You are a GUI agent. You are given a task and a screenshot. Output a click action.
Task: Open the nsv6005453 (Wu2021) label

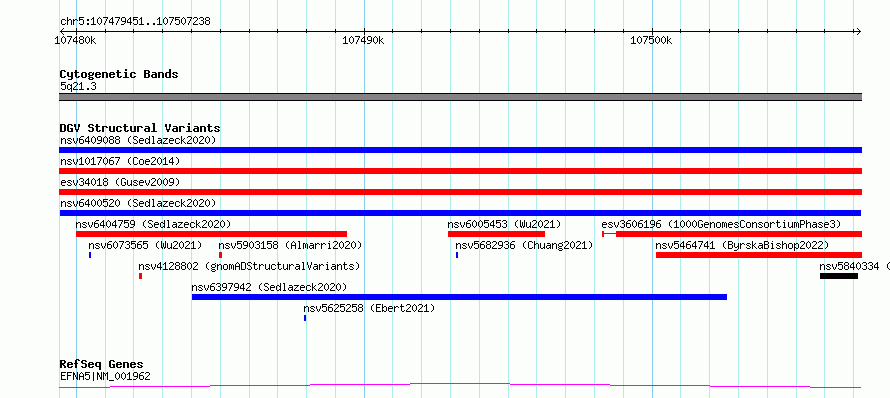(504, 224)
